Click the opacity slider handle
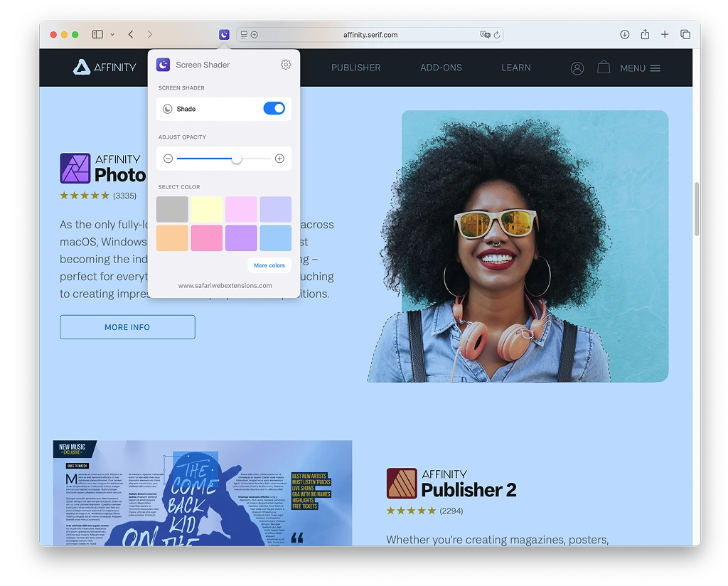Viewport: 728px width, 586px height. click(x=236, y=159)
